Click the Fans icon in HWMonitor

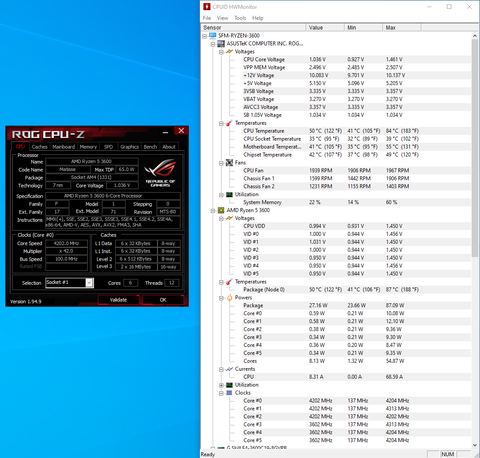229,163
